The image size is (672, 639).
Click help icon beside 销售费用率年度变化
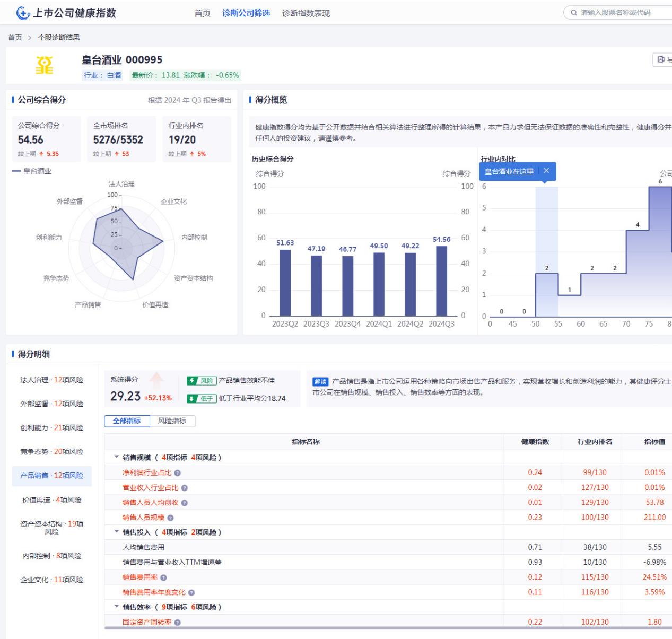(191, 593)
